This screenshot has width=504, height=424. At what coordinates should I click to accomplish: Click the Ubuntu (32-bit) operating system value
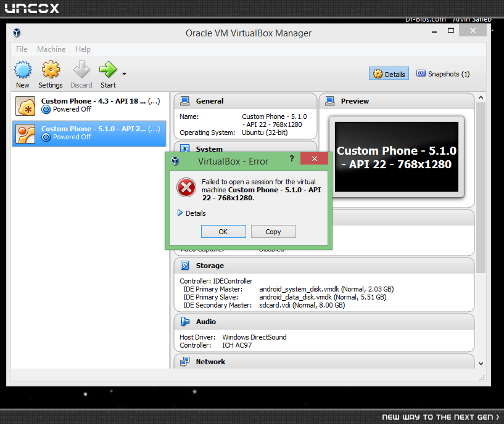pyautogui.click(x=265, y=132)
